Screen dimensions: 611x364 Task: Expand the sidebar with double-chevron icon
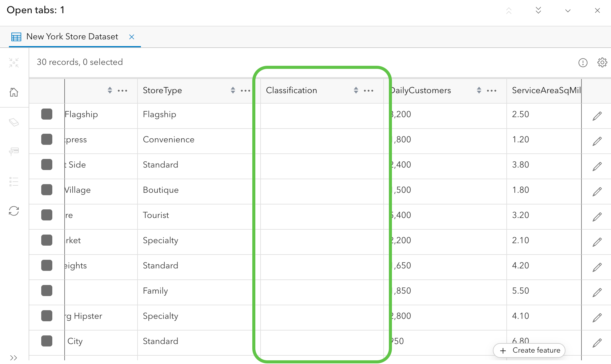(13, 358)
